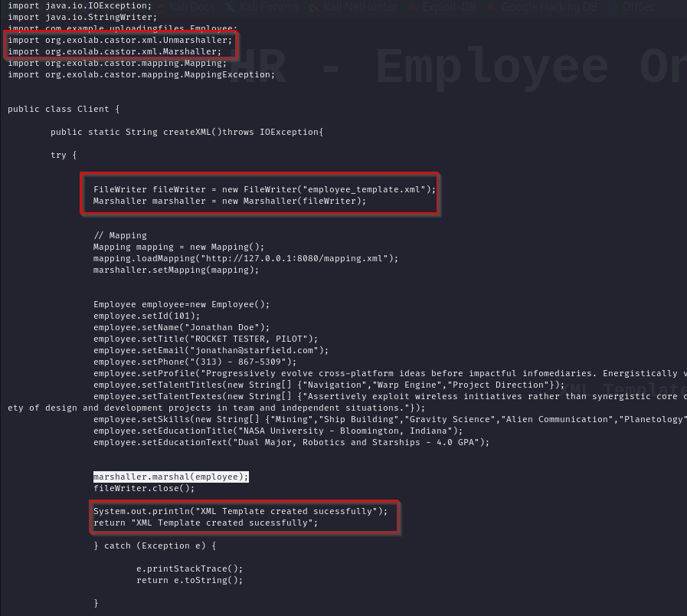Click the public class Client declaration
Image resolution: width=687 pixels, height=616 pixels.
point(63,109)
